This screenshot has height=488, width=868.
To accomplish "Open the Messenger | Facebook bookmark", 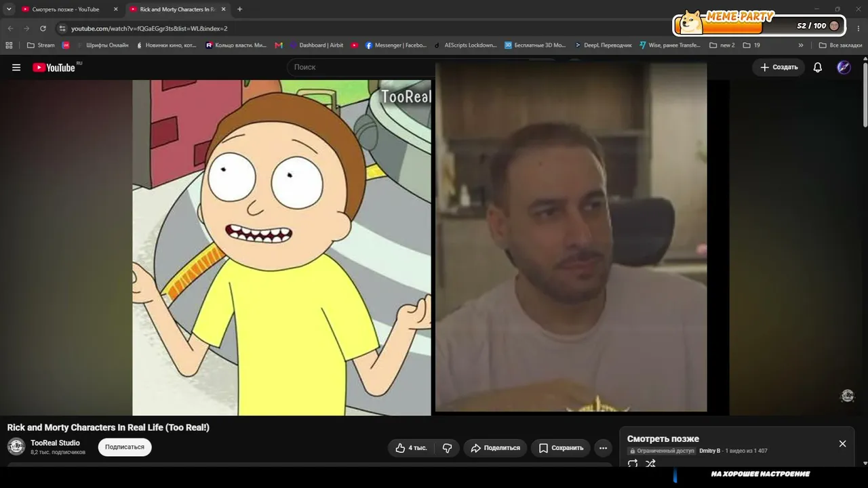I will click(x=396, y=45).
